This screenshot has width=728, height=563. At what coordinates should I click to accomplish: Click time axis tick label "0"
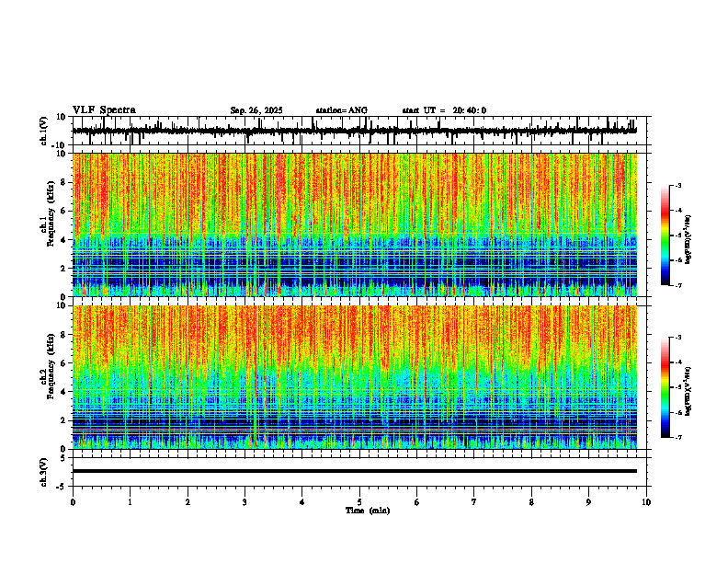pyautogui.click(x=73, y=502)
